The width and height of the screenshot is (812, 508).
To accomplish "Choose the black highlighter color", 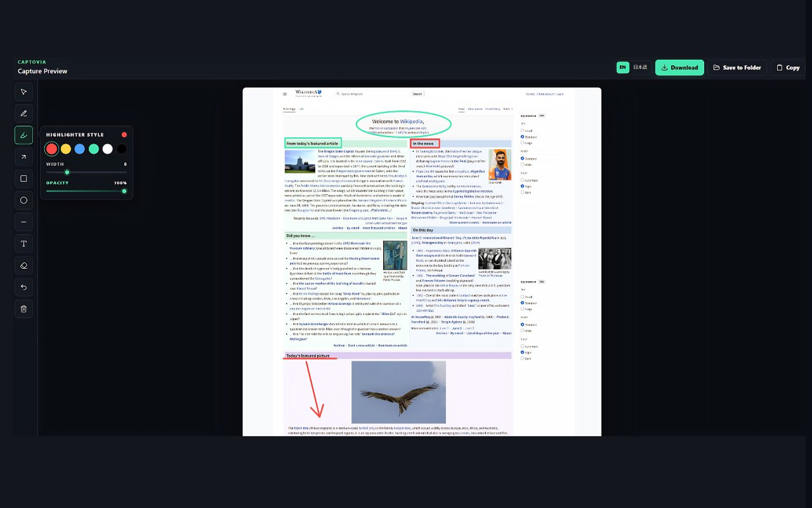I will (x=121, y=149).
